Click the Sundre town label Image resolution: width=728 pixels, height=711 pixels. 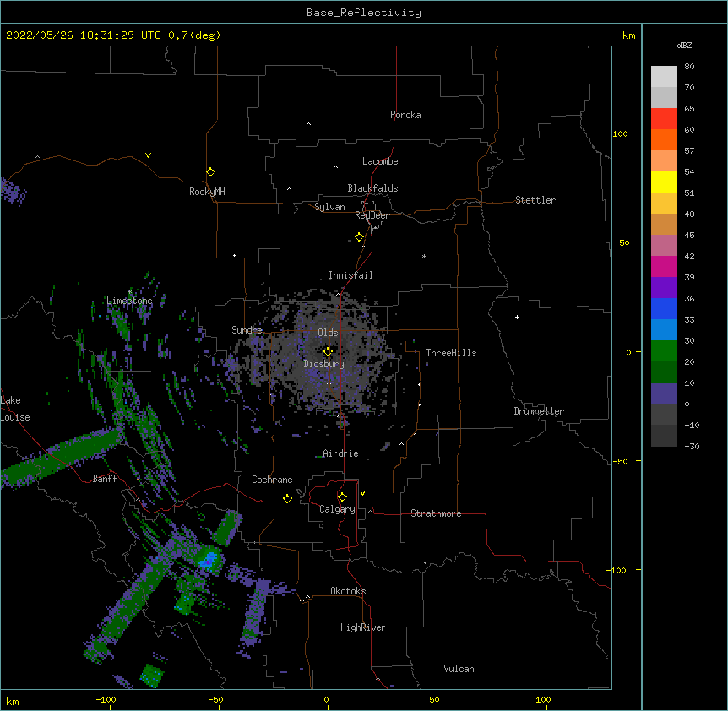pos(247,330)
